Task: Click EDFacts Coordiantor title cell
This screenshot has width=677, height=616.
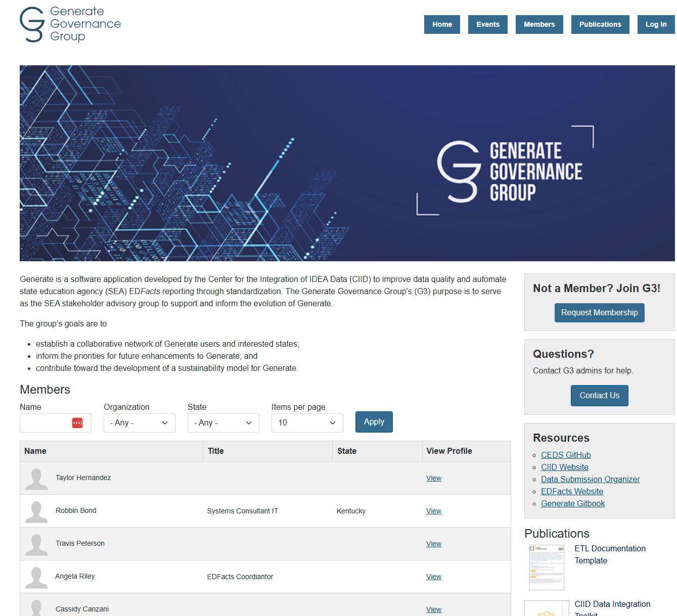Action: coord(240,577)
